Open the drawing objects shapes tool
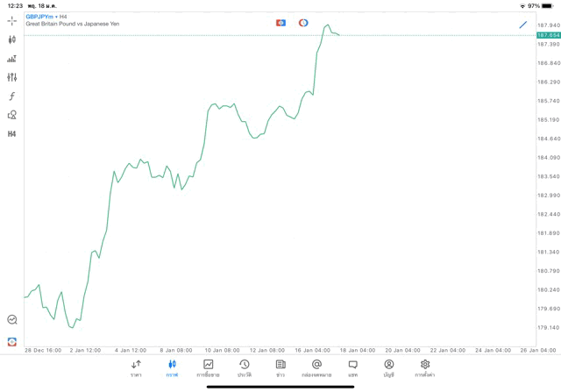Screen dimensions: 561x392 12,115
